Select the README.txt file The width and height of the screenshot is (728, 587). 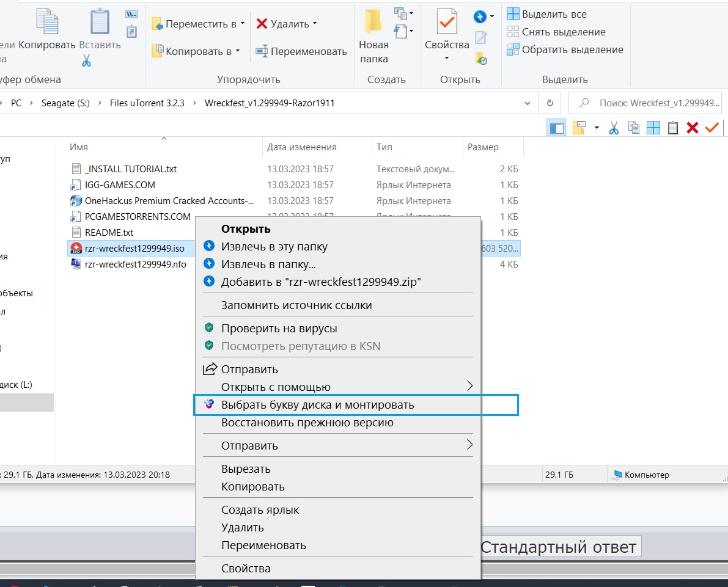[109, 233]
